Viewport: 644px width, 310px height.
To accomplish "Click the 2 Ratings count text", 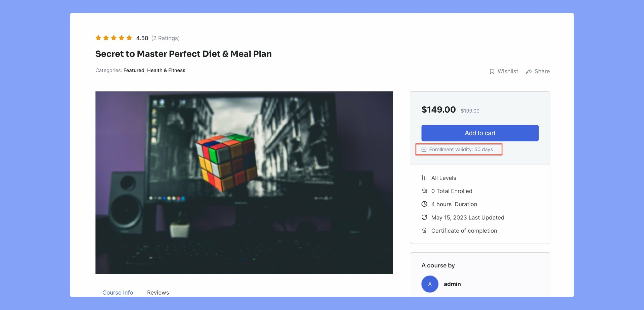I will point(166,38).
